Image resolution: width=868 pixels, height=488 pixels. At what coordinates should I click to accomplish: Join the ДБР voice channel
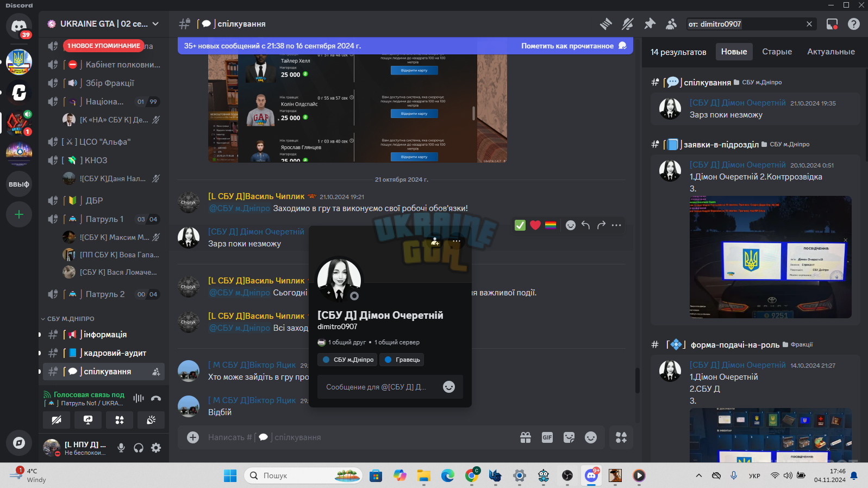coord(104,201)
